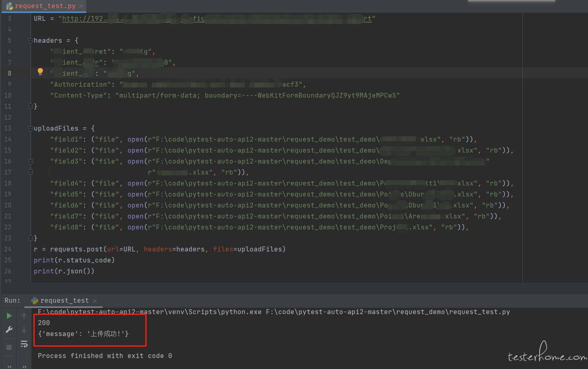
Task: Toggle the fold end marker on line 17
Action: coord(31,172)
